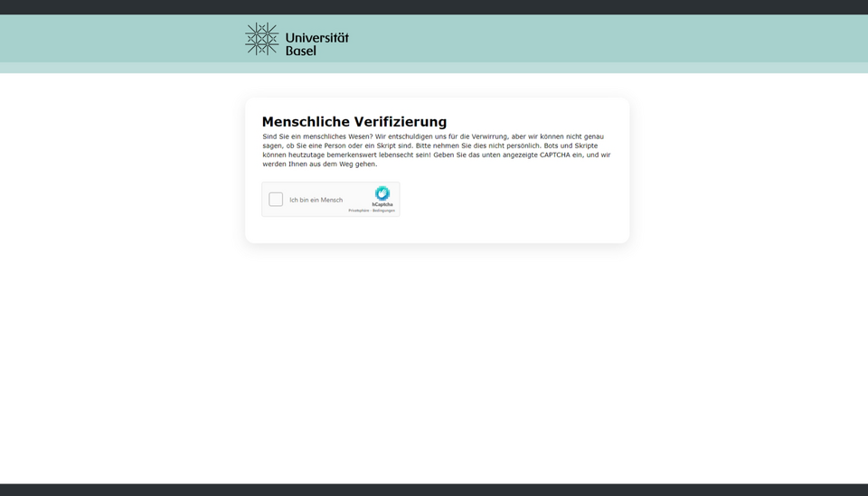
Task: Click the light teal strip below the header
Action: pyautogui.click(x=434, y=68)
